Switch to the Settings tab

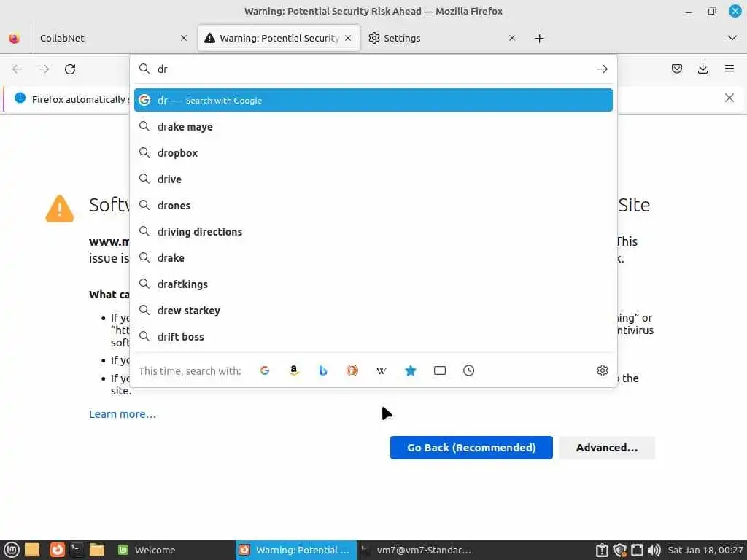point(442,38)
